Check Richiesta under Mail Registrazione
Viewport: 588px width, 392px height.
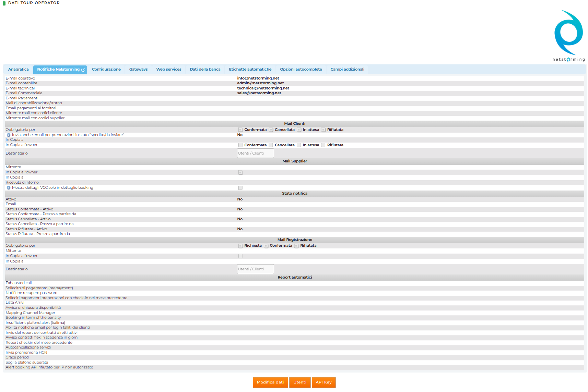click(x=240, y=246)
